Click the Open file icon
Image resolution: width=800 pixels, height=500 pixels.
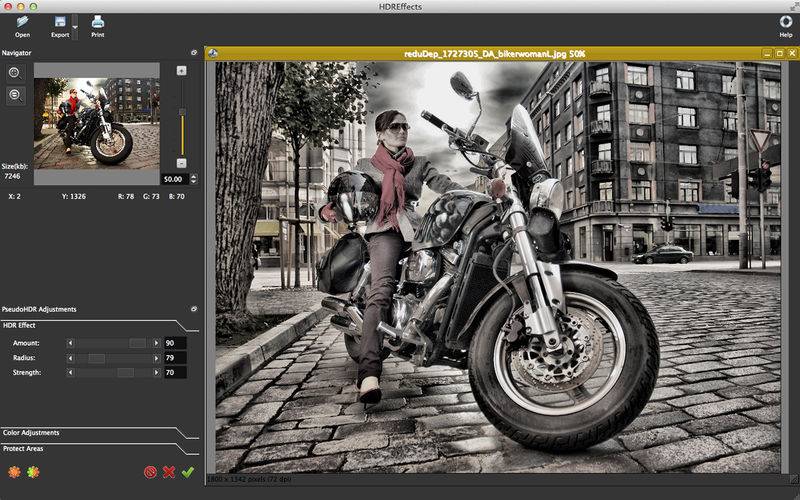(x=22, y=21)
